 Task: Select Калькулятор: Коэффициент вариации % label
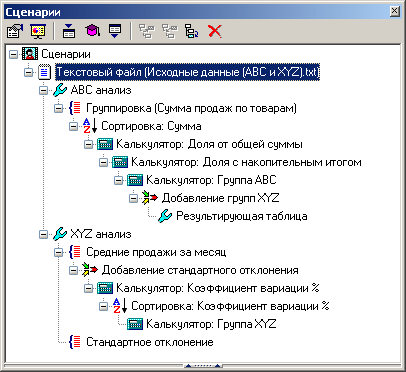(218, 288)
